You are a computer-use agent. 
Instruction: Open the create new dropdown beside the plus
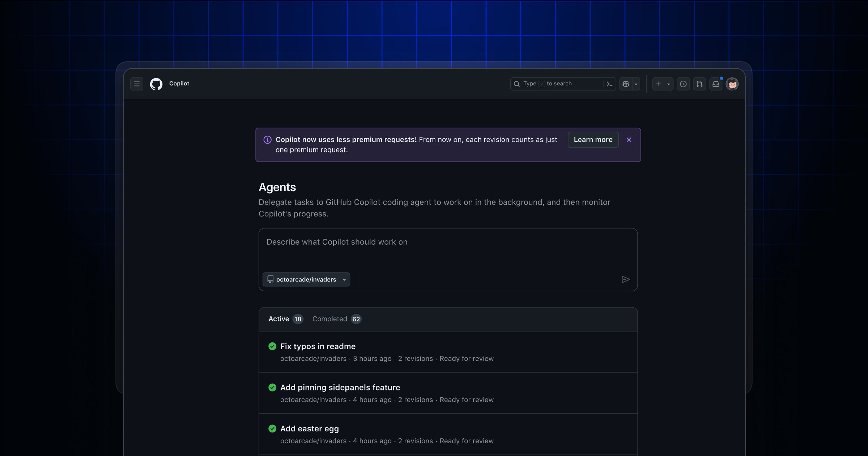pos(668,84)
